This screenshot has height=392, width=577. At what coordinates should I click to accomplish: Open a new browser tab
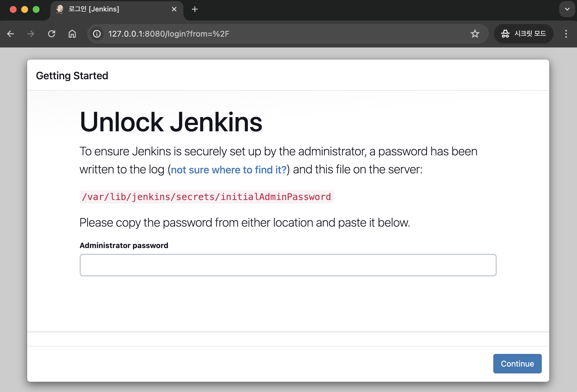point(195,9)
